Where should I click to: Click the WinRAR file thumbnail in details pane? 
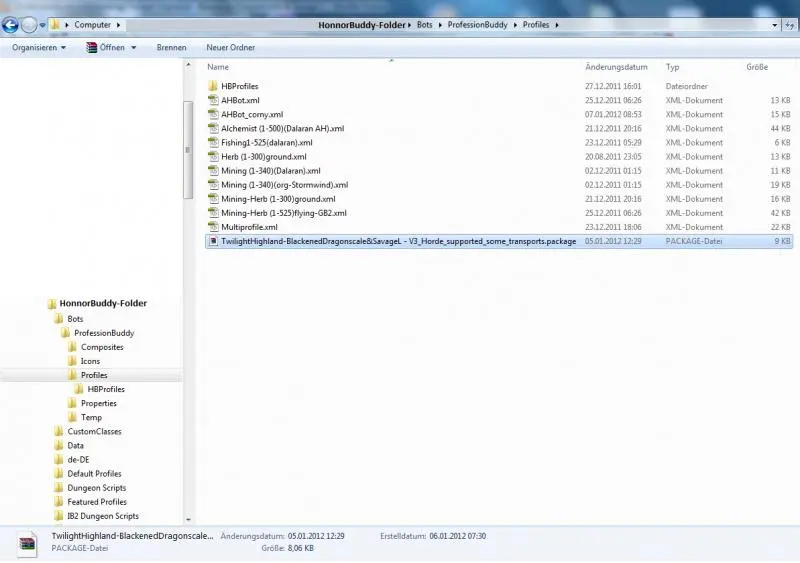click(x=27, y=544)
